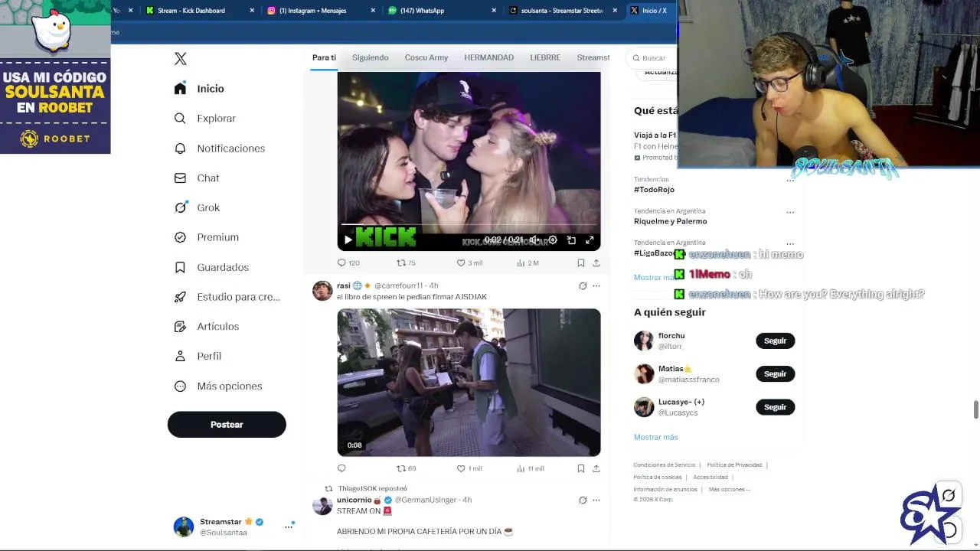Image resolution: width=980 pixels, height=551 pixels.
Task: Open Estudio para creadores
Action: [227, 297]
